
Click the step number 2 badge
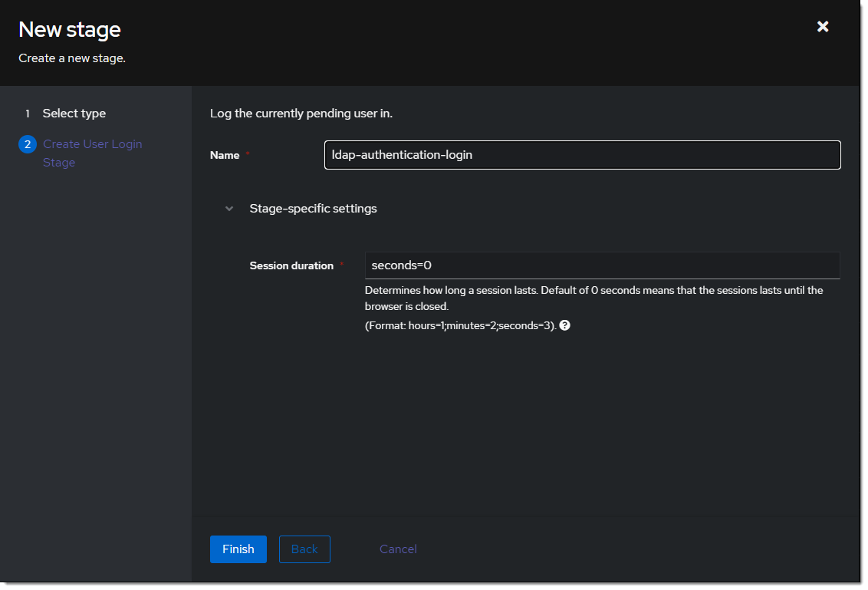(28, 144)
